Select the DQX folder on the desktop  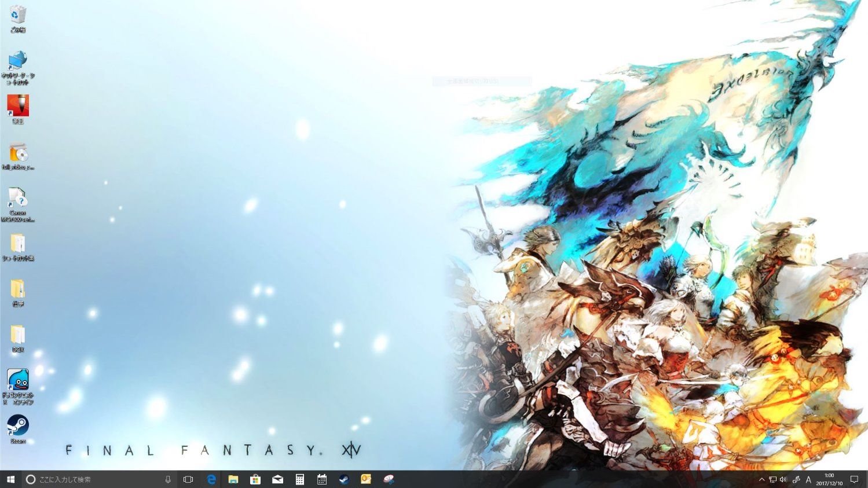(18, 339)
